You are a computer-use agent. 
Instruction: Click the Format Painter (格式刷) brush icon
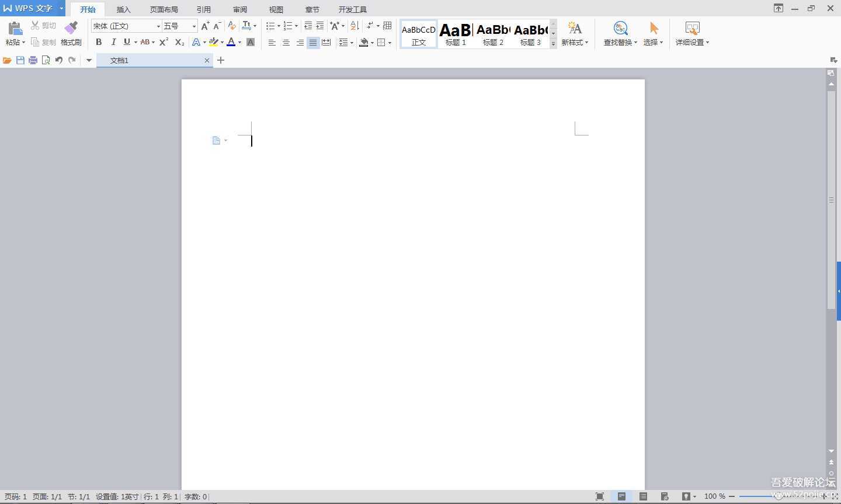(x=71, y=28)
